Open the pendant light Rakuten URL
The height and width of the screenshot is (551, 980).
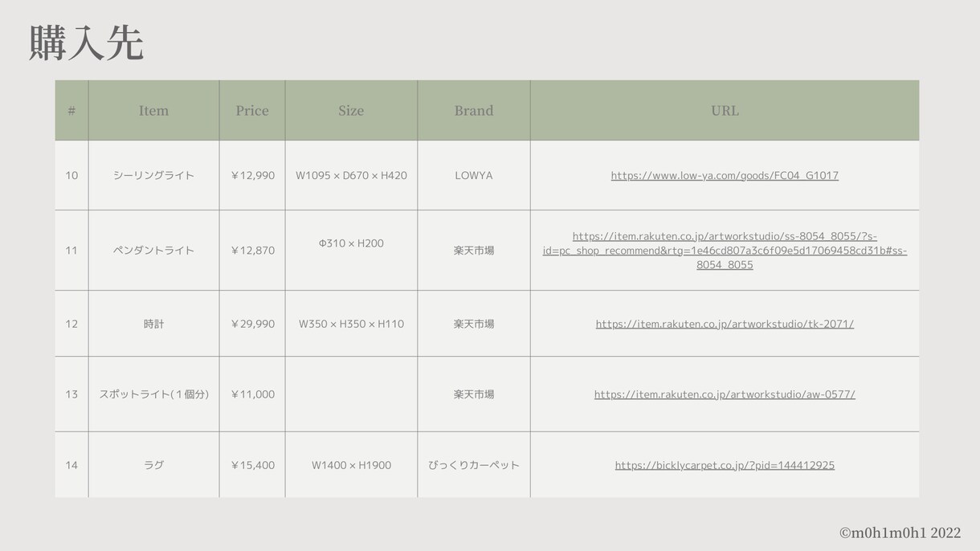click(725, 251)
